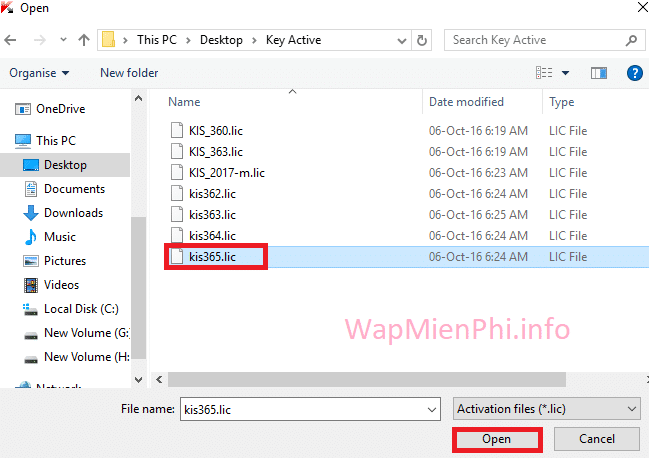
Task: Go back using the back arrow
Action: click(10, 40)
